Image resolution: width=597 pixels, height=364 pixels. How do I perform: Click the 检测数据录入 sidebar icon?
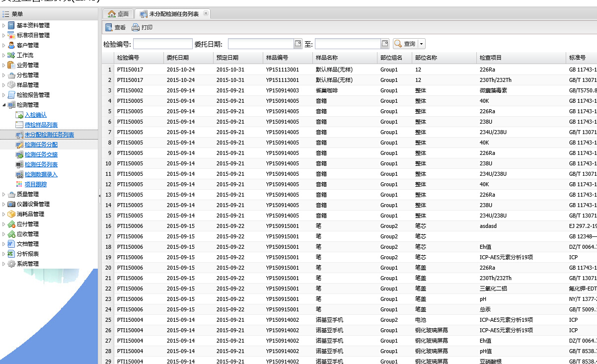pos(19,174)
